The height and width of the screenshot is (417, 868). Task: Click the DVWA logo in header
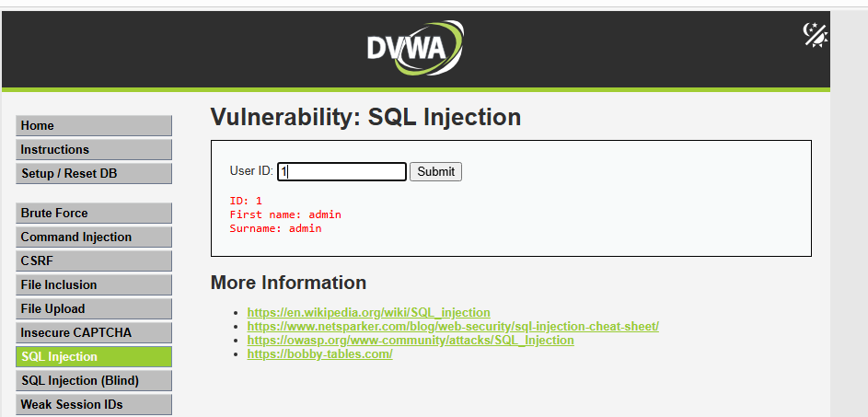(x=415, y=48)
